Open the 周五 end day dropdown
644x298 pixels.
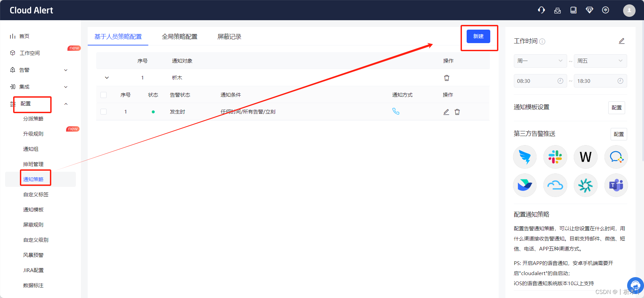600,61
